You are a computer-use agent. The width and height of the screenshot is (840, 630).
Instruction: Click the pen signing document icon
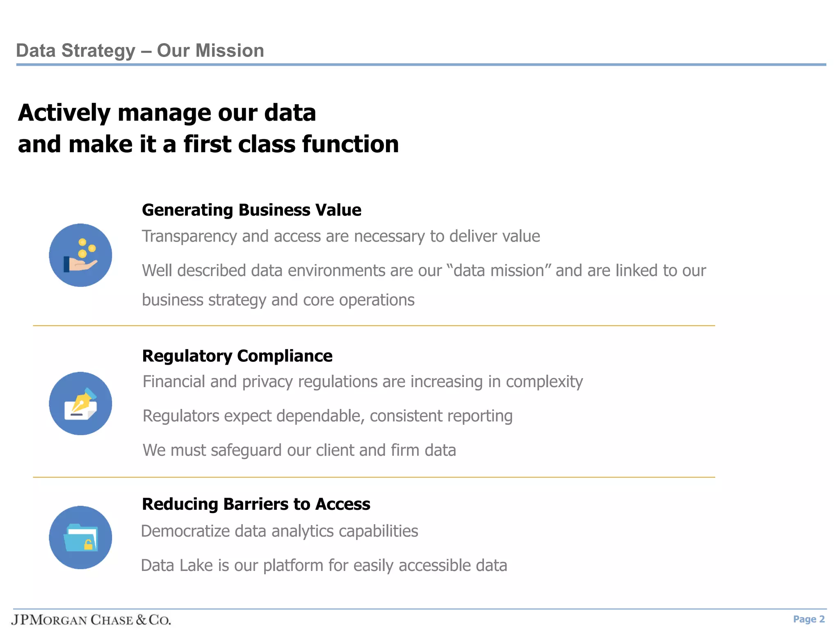[80, 404]
